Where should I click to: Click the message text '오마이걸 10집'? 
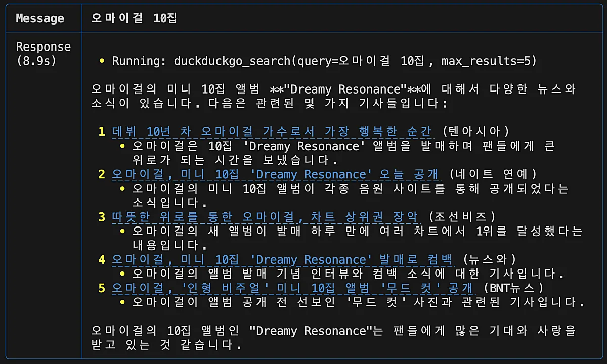coord(134,19)
